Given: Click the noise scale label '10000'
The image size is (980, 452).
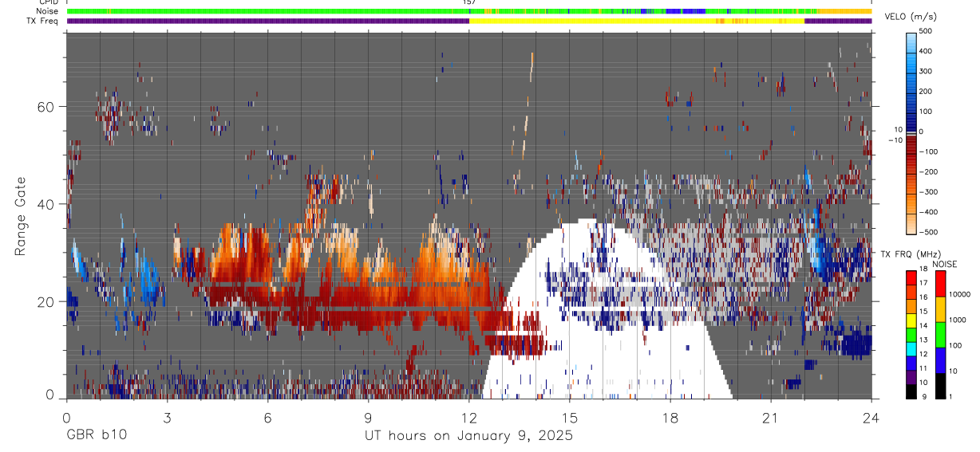Looking at the screenshot, I should [x=961, y=294].
